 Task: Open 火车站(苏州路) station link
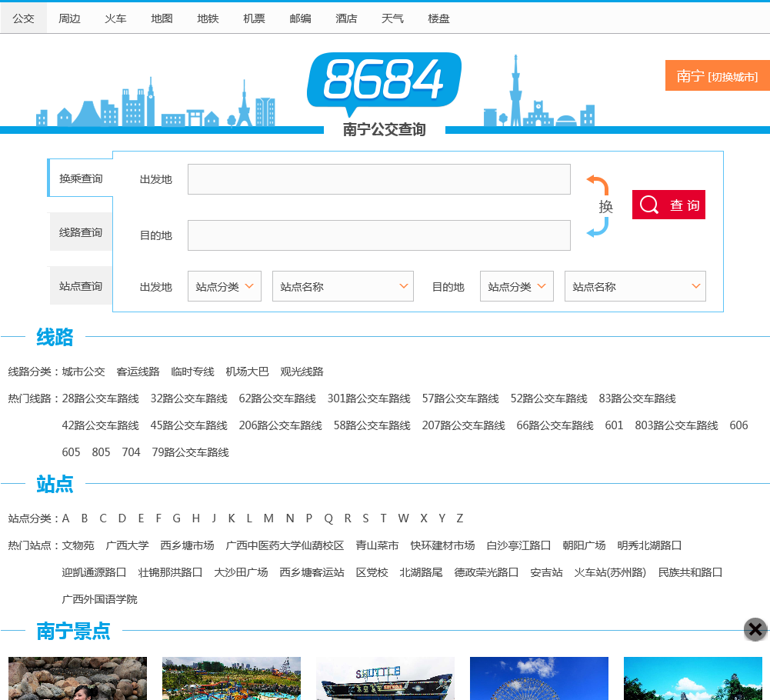pos(610,572)
